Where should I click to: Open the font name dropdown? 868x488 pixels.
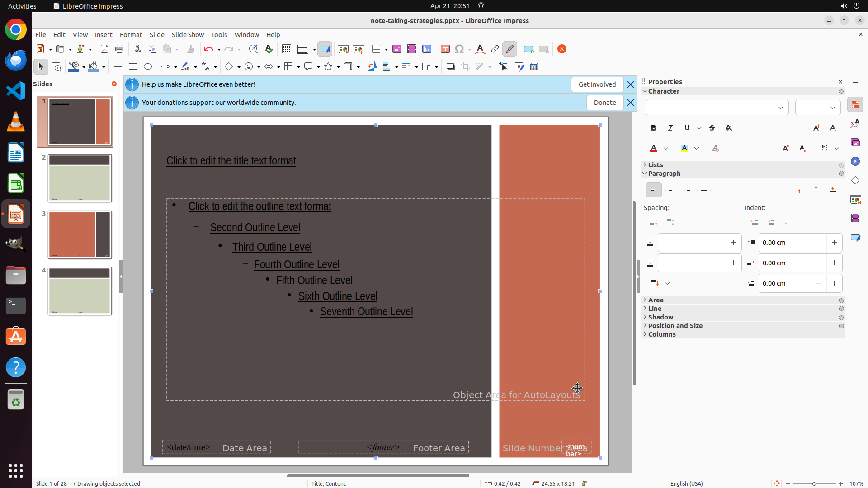pyautogui.click(x=781, y=108)
